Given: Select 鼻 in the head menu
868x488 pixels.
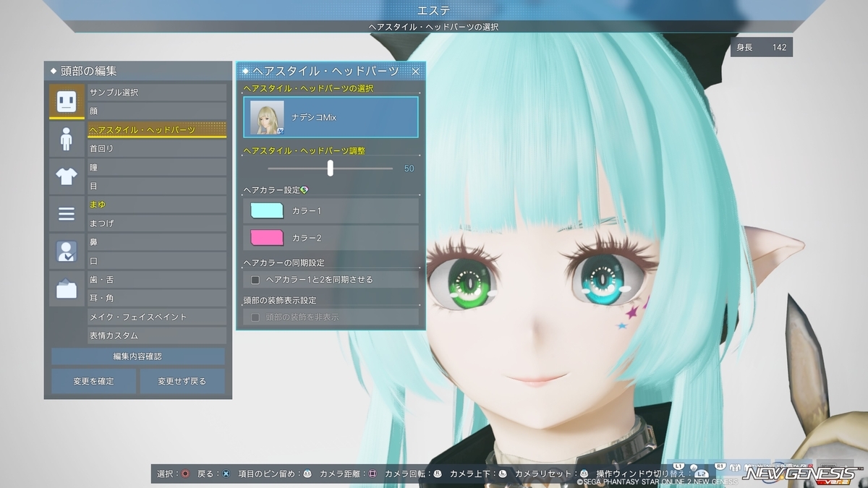Looking at the screenshot, I should pos(157,242).
